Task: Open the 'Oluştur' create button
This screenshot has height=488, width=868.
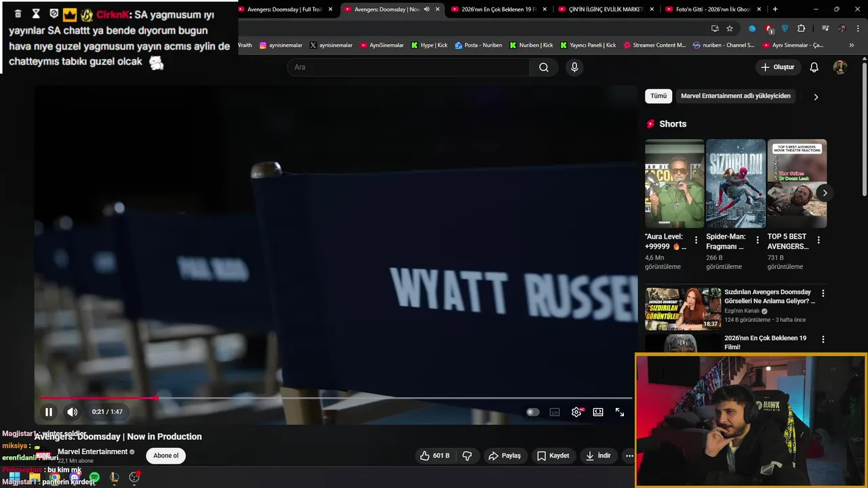Action: pyautogui.click(x=778, y=67)
